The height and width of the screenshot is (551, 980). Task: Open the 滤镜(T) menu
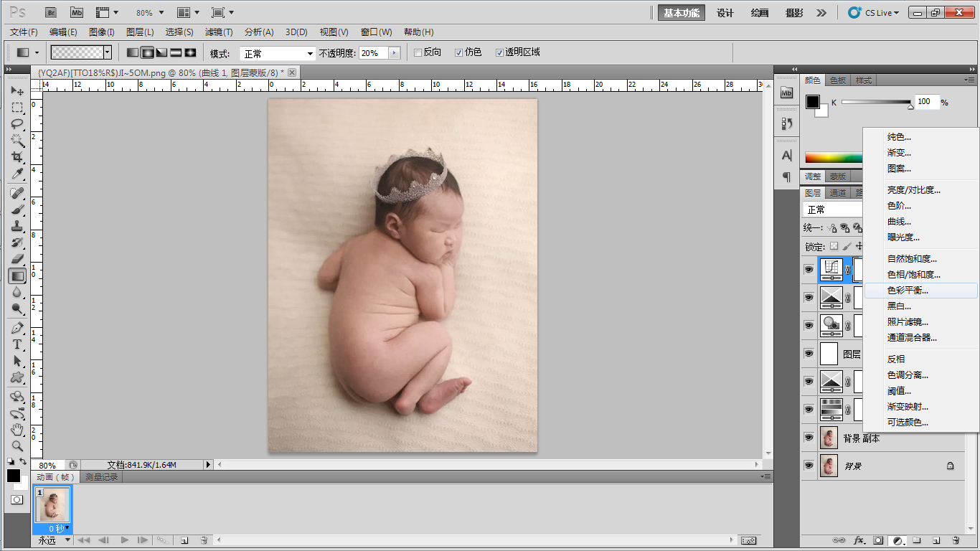pos(219,32)
